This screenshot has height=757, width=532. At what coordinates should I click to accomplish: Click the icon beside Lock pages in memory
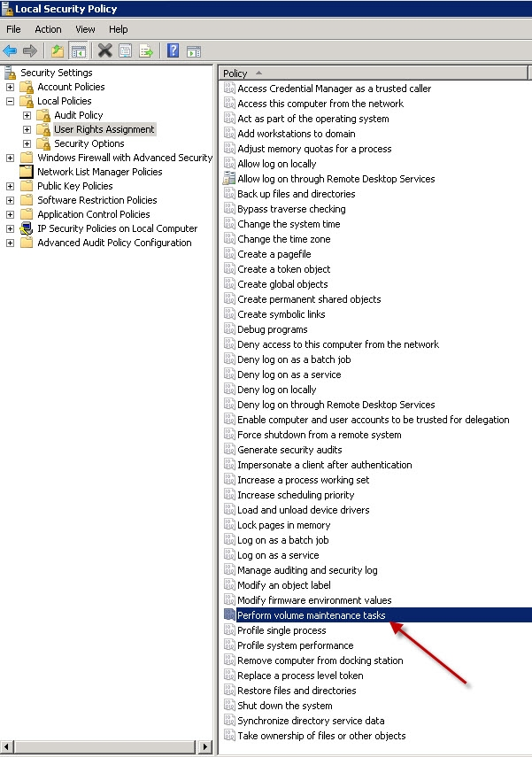(229, 525)
